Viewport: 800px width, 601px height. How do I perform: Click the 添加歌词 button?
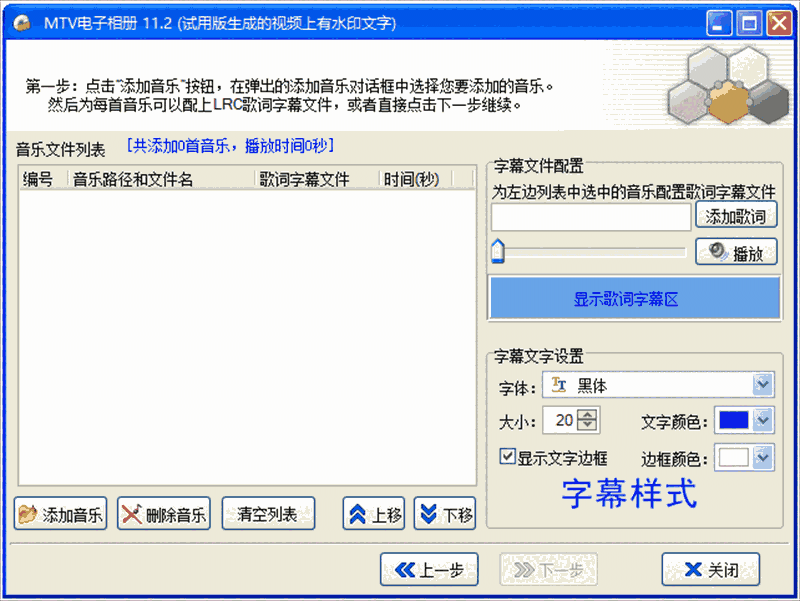[736, 216]
